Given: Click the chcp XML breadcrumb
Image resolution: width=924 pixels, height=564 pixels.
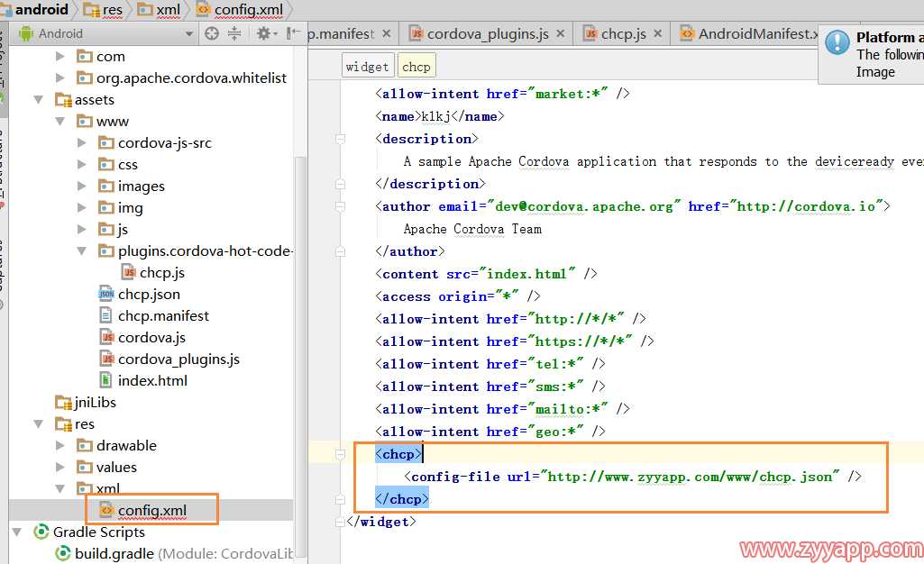Looking at the screenshot, I should (416, 67).
